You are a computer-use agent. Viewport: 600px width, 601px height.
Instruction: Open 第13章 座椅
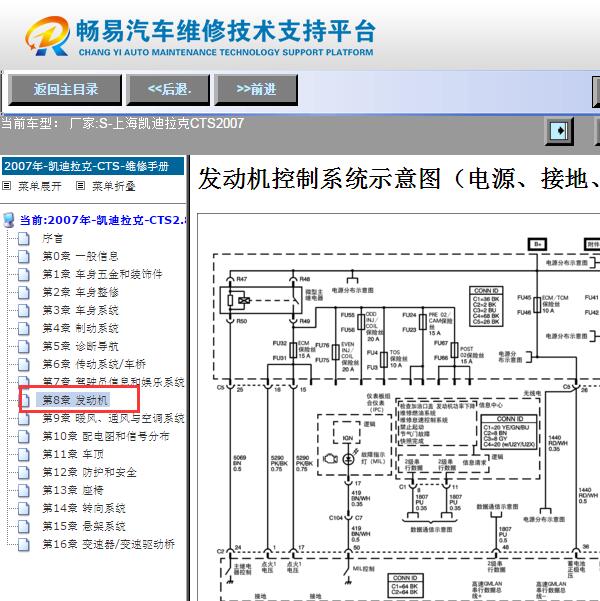pos(73,490)
